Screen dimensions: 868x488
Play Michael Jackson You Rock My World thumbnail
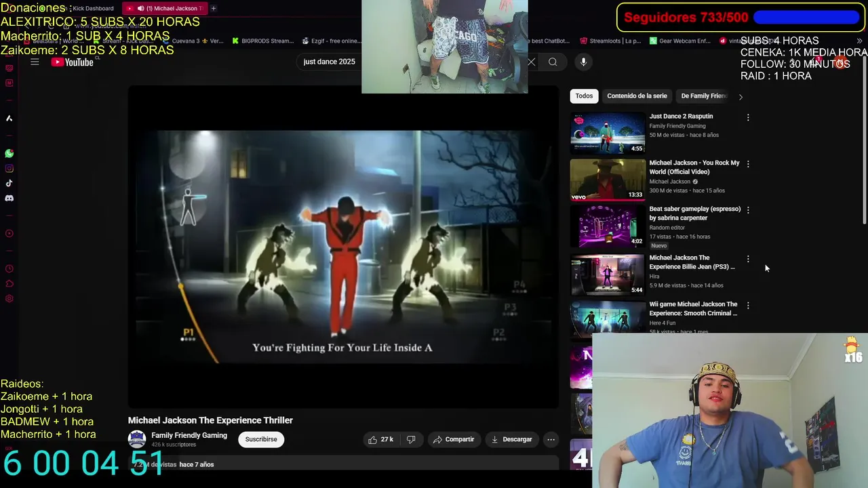[x=608, y=180]
